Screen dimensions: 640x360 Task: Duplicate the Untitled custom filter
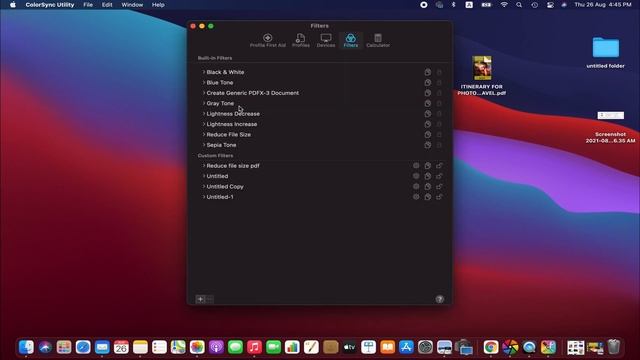pyautogui.click(x=427, y=176)
